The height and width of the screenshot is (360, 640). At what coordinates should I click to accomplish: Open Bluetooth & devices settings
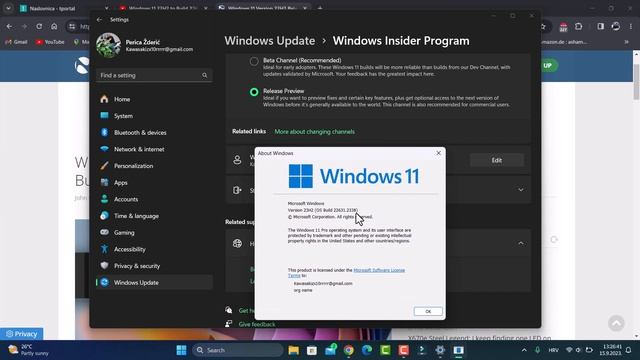point(154,133)
